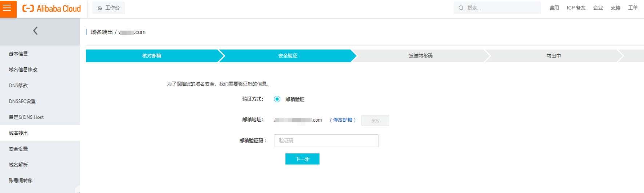The height and width of the screenshot is (193, 644).
Task: Select 邮箱验证 radio button
Action: (x=277, y=99)
